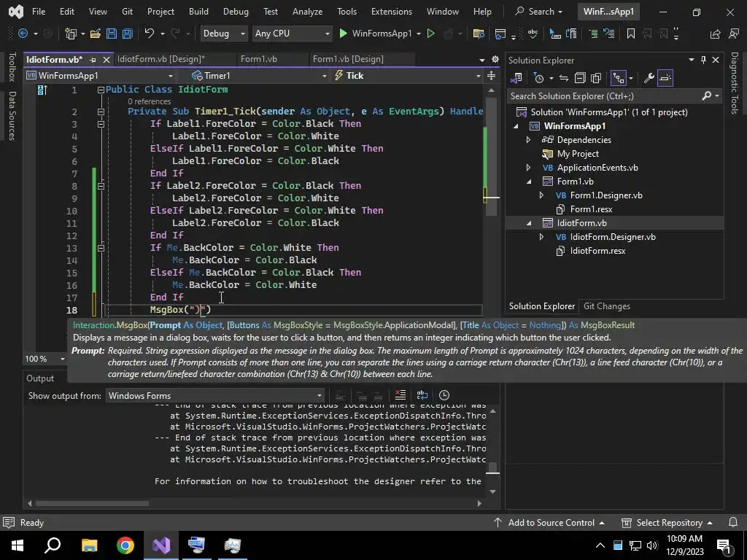Open the File menu
The height and width of the screenshot is (560, 747).
[39, 12]
